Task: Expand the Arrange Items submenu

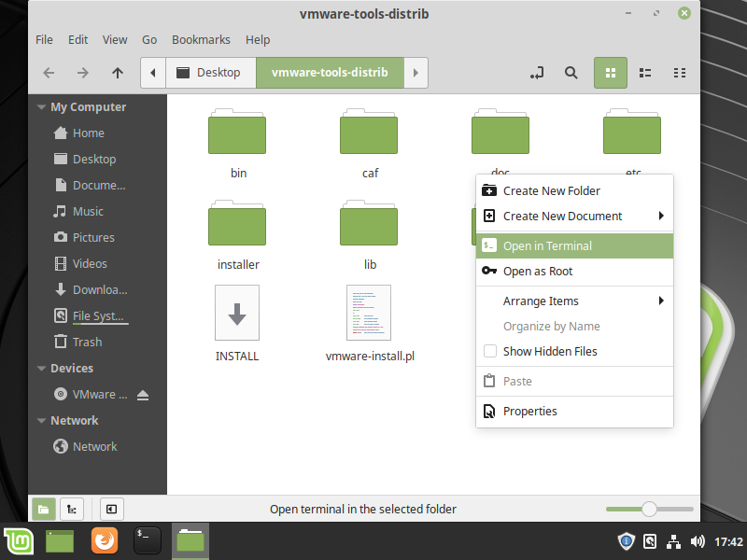Action: 574,301
